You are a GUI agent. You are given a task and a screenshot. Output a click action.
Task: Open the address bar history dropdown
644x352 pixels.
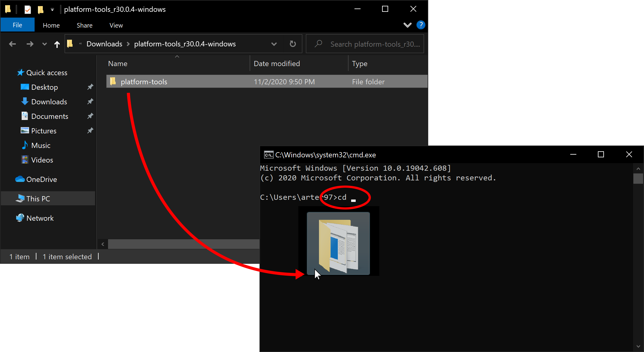274,44
